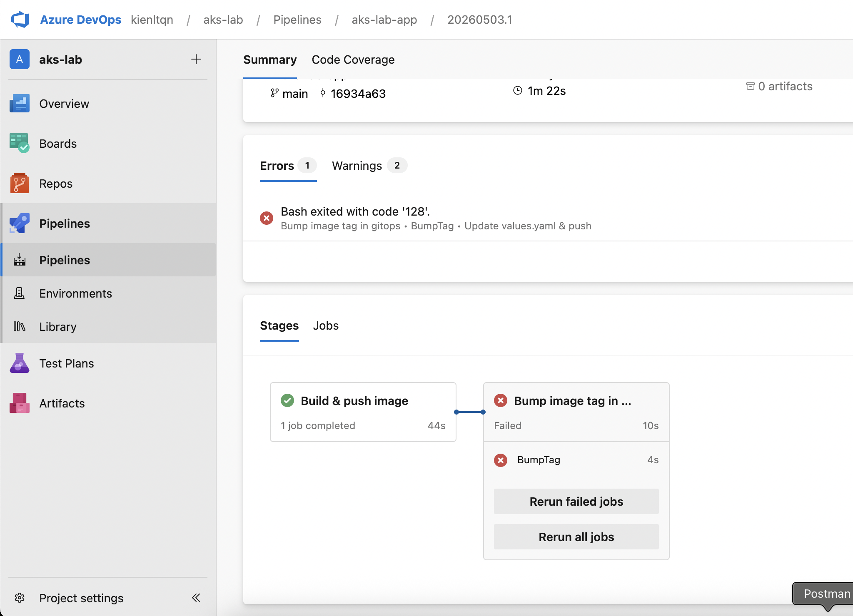Click the '1 job completed' text

tap(318, 425)
